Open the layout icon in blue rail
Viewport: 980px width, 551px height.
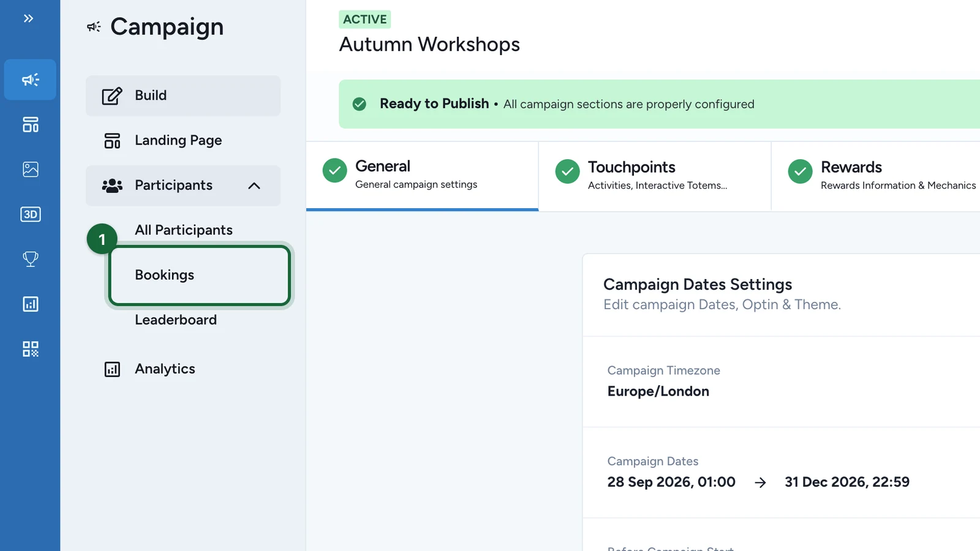click(30, 124)
